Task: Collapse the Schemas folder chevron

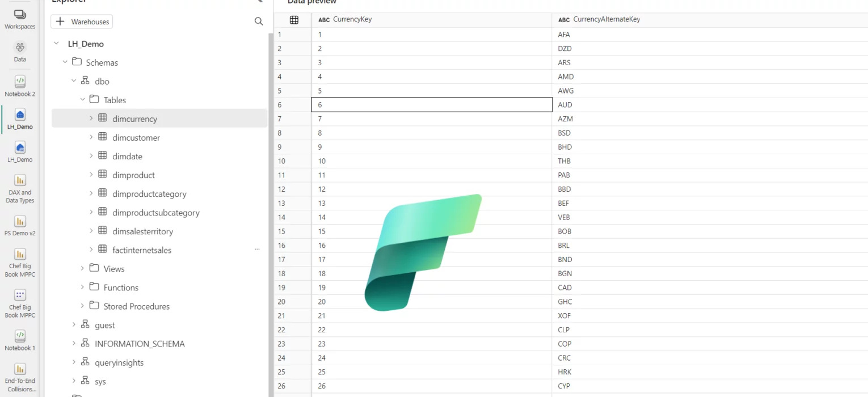Action: click(65, 62)
